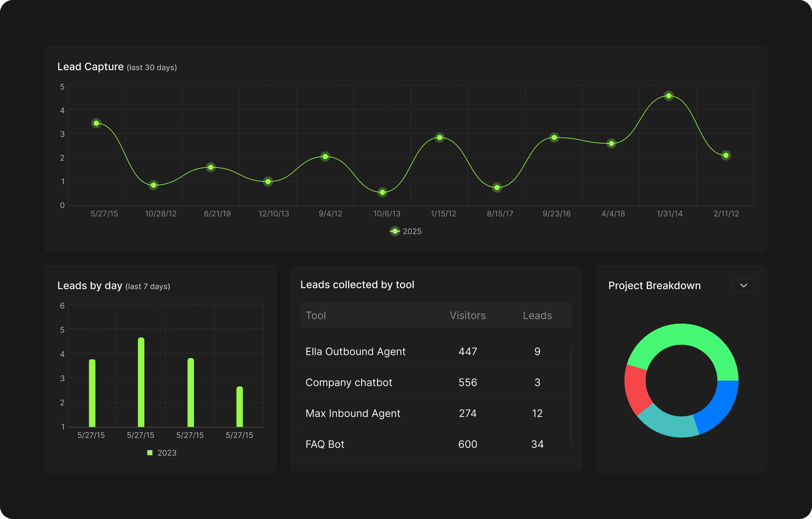Viewport: 812px width, 519px height.
Task: Toggle the 2025 series legend marker
Action: click(395, 231)
